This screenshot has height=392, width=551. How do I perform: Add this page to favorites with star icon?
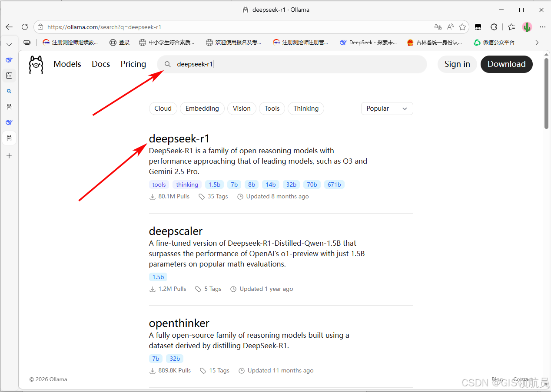(x=462, y=27)
